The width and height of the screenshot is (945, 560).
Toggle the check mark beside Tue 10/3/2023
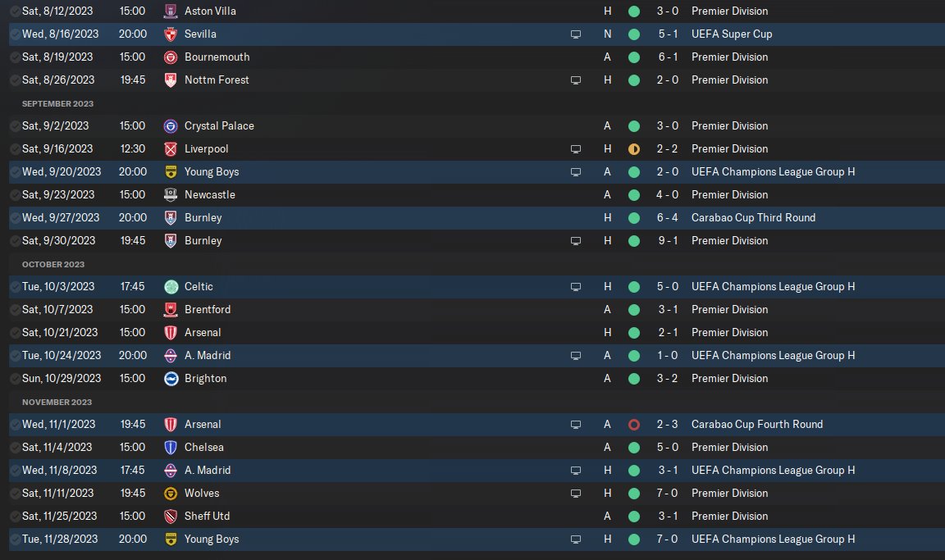point(15,287)
